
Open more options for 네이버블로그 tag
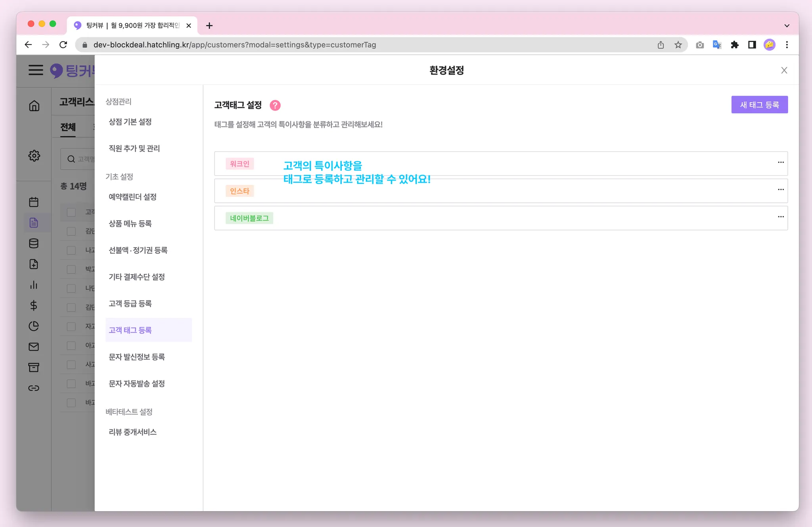(780, 217)
